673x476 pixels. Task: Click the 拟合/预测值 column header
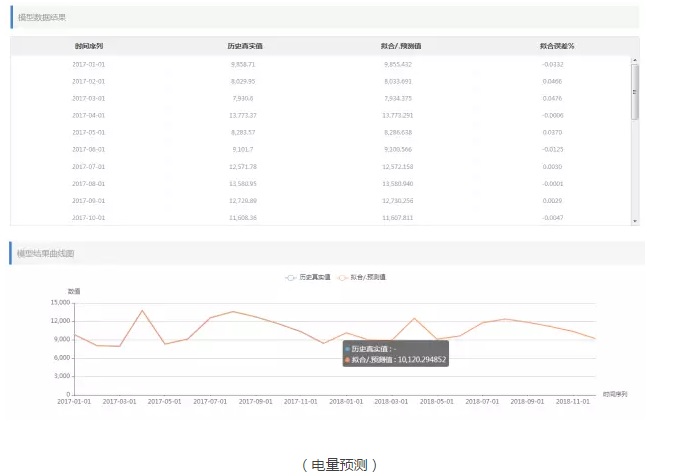[x=400, y=46]
